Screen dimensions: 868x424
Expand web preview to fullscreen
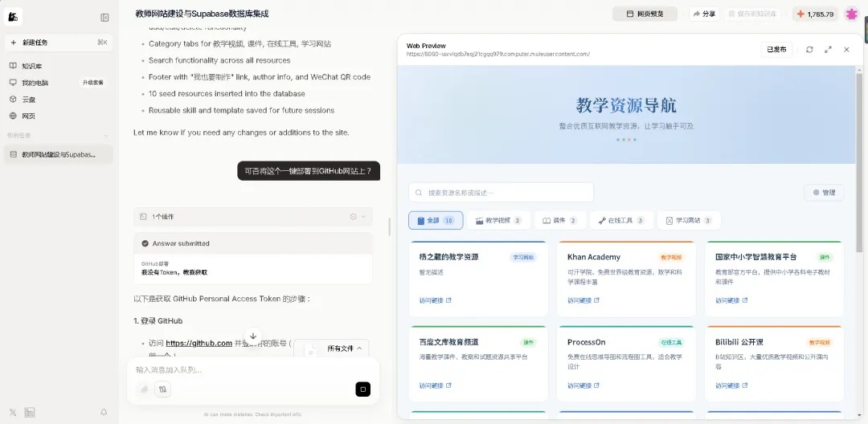[828, 49]
